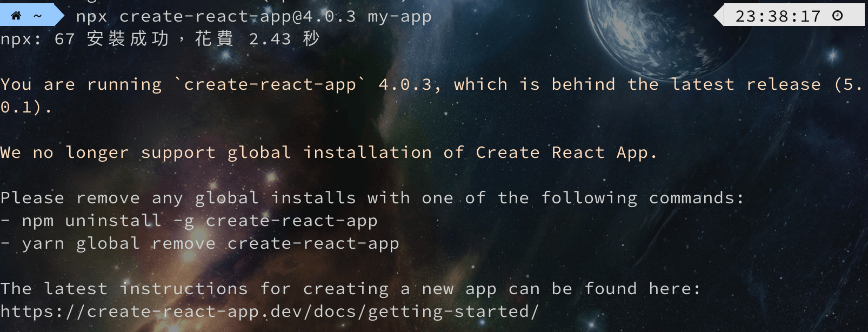Click the 23:38:17 timestamp
The height and width of the screenshot is (332, 868).
[x=778, y=16]
